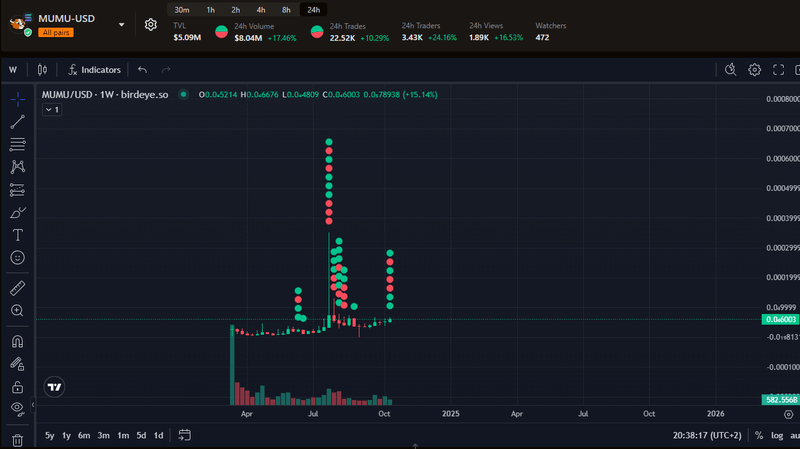Select the crosshair cursor tool
This screenshot has height=449, width=800.
[17, 99]
